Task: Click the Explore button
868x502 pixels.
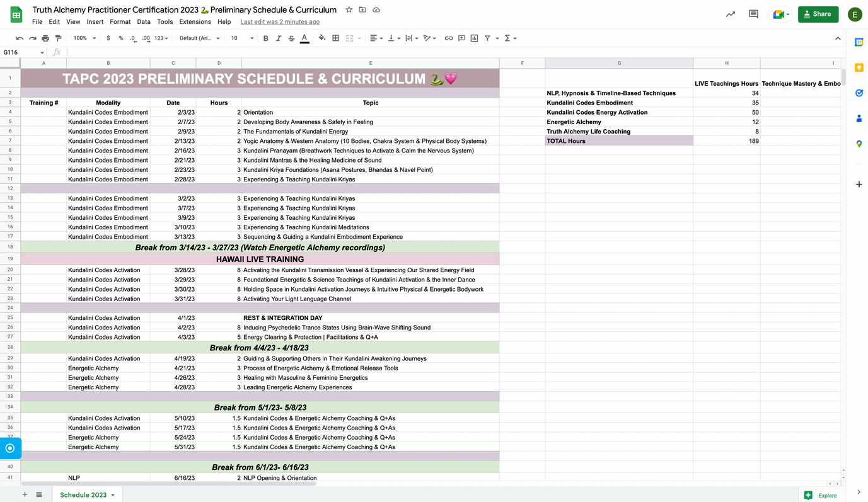Action: pyautogui.click(x=820, y=495)
